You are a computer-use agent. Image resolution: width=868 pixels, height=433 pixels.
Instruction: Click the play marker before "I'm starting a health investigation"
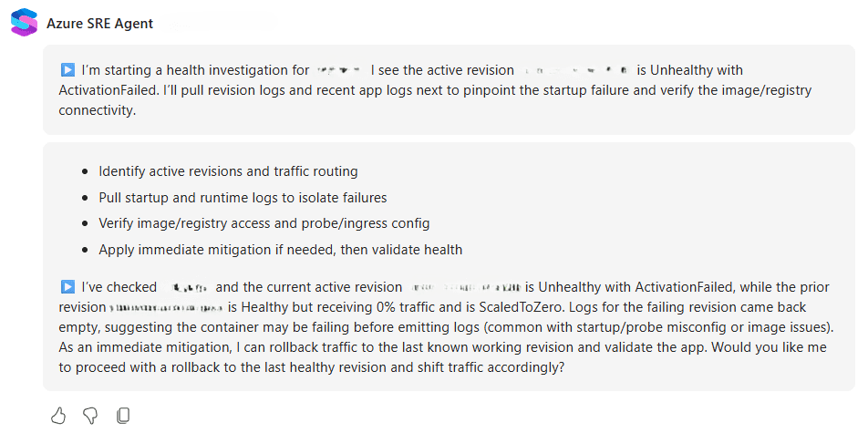click(x=67, y=70)
